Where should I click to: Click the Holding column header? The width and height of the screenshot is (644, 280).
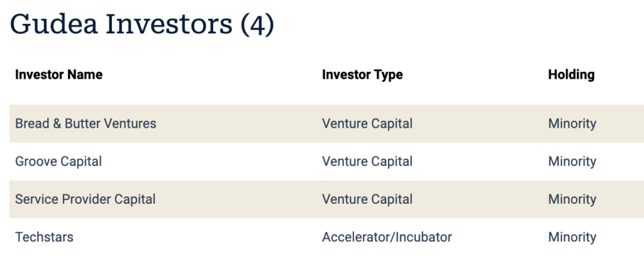pyautogui.click(x=571, y=75)
